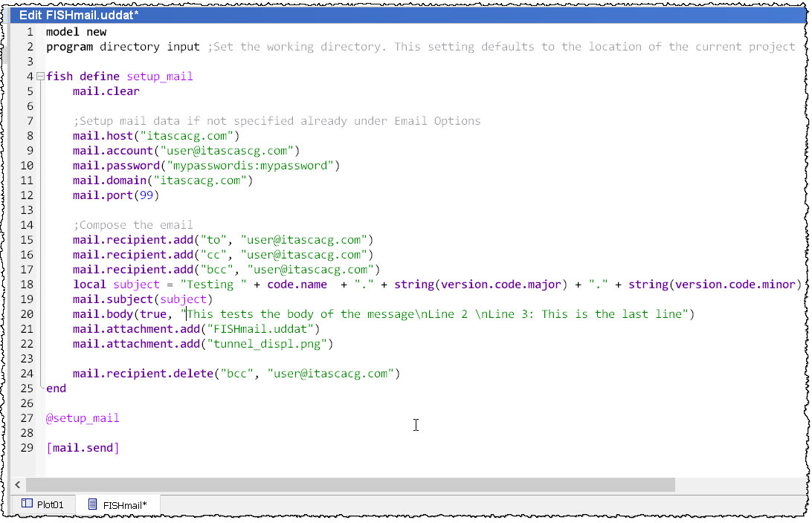Click the mail.password line
The image size is (812, 523).
pyautogui.click(x=206, y=166)
